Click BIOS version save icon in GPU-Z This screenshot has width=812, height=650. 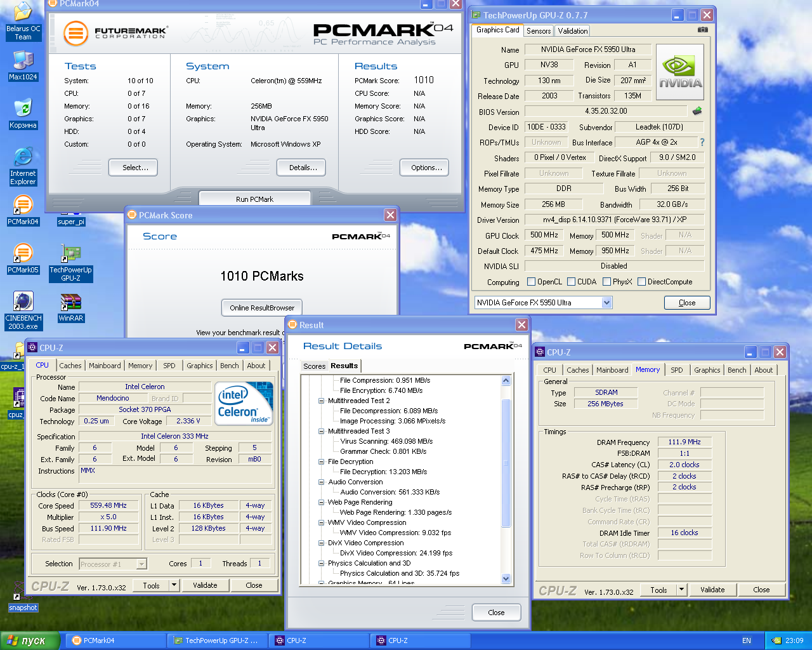[697, 111]
